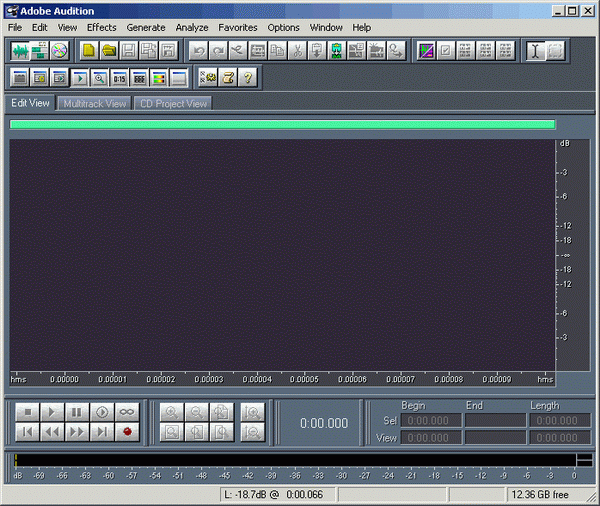The height and width of the screenshot is (506, 600).
Task: Click the Copy icon in toolbar
Action: pyautogui.click(x=277, y=51)
